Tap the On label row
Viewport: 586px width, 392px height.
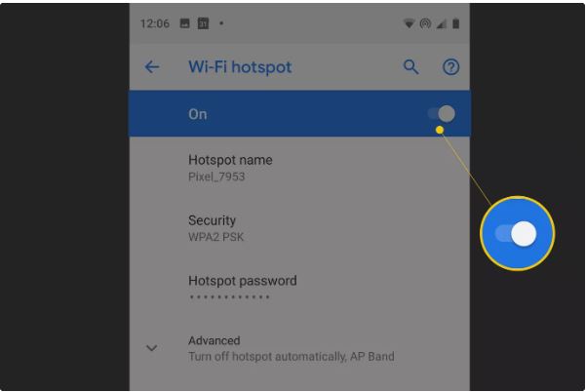coord(299,113)
